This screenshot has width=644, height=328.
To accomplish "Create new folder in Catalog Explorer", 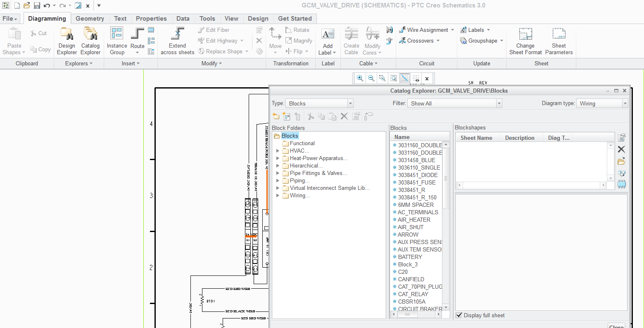I will coord(276,116).
